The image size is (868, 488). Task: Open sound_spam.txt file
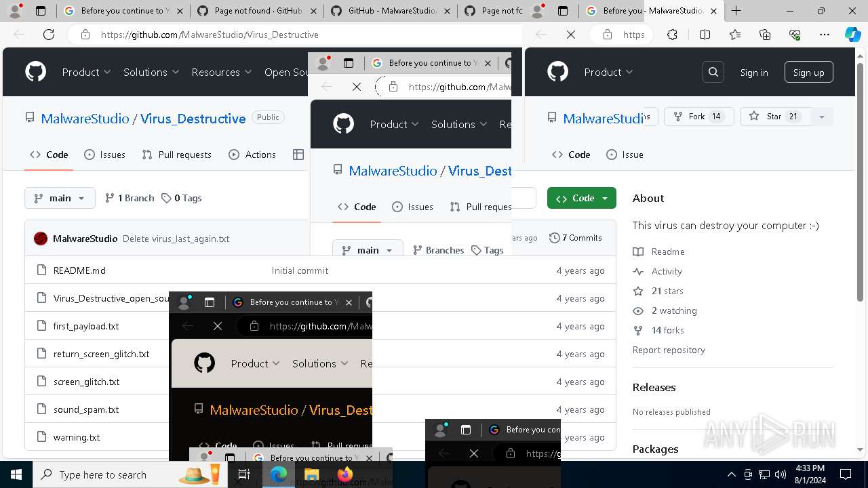pos(86,409)
